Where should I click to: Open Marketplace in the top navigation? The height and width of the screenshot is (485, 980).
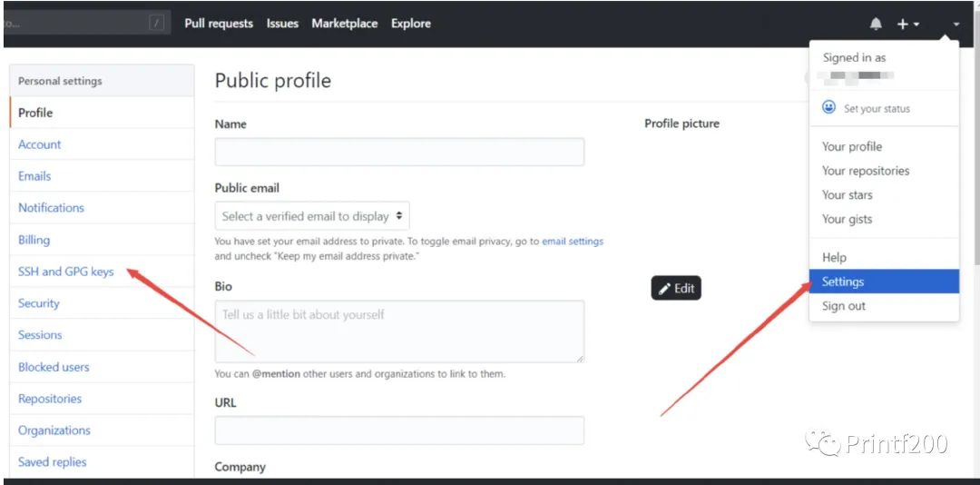(345, 24)
